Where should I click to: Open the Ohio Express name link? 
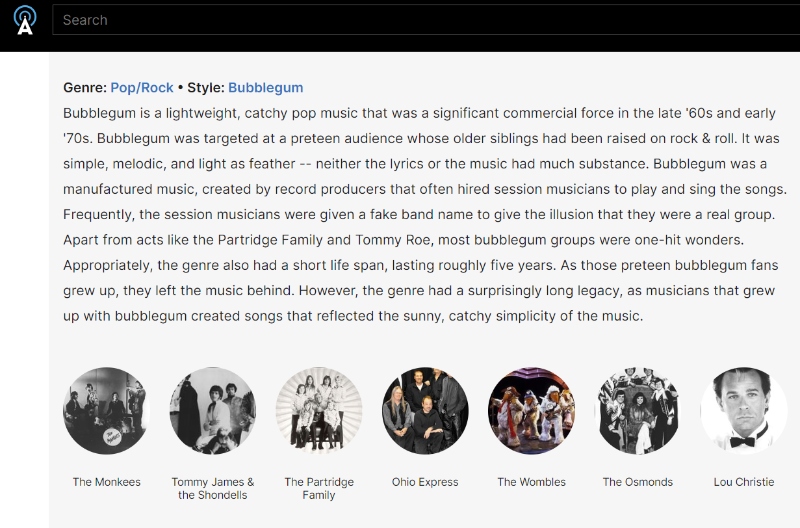pyautogui.click(x=425, y=482)
